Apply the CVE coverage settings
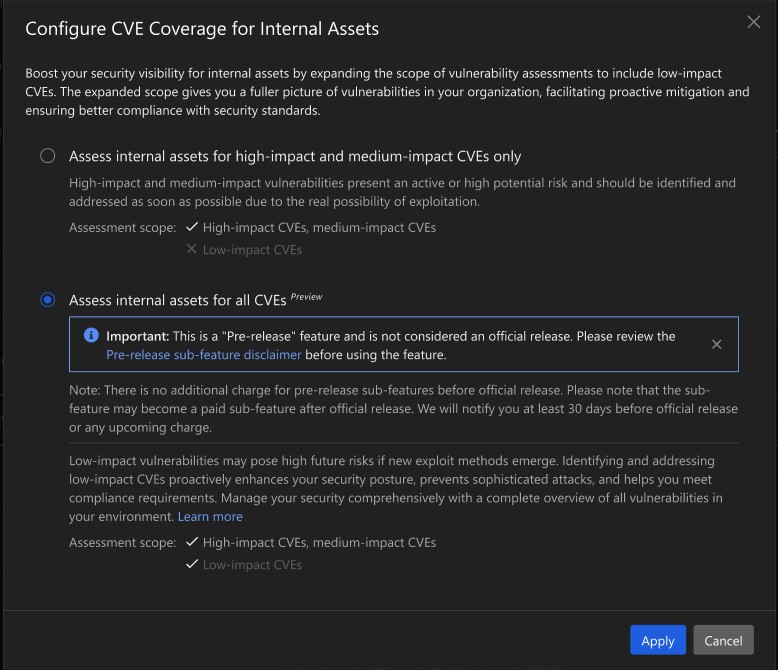The width and height of the screenshot is (778, 670). tap(657, 641)
